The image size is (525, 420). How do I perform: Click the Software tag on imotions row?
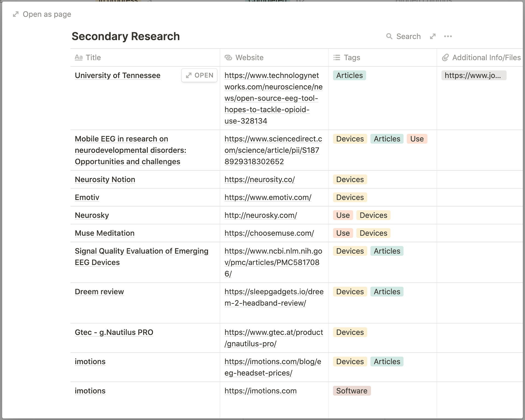pos(351,391)
